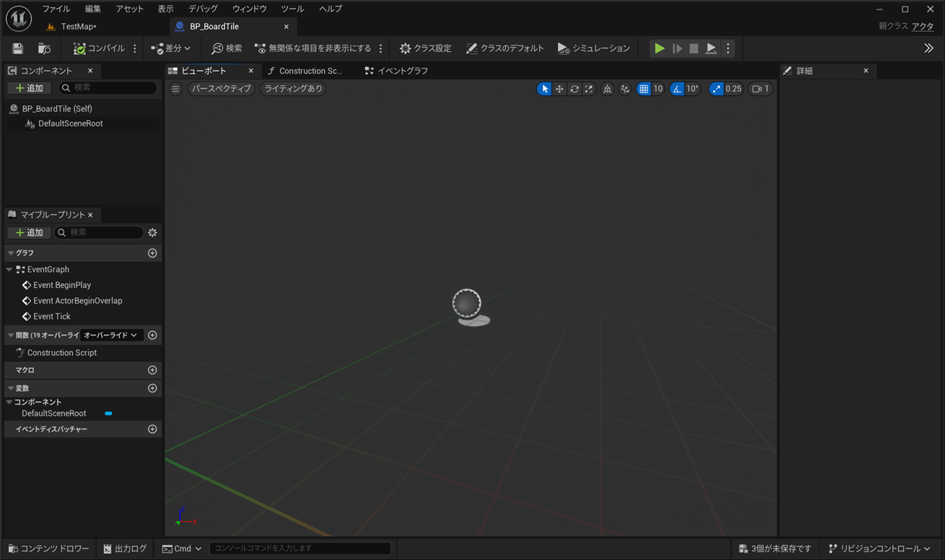This screenshot has height=560, width=945.
Task: Click the Stop playback button
Action: pyautogui.click(x=694, y=48)
